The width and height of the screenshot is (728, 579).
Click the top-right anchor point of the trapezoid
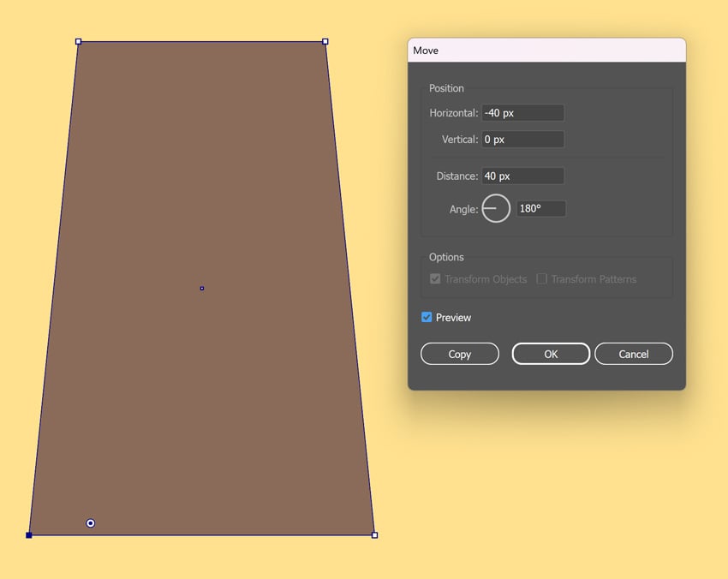tap(325, 41)
